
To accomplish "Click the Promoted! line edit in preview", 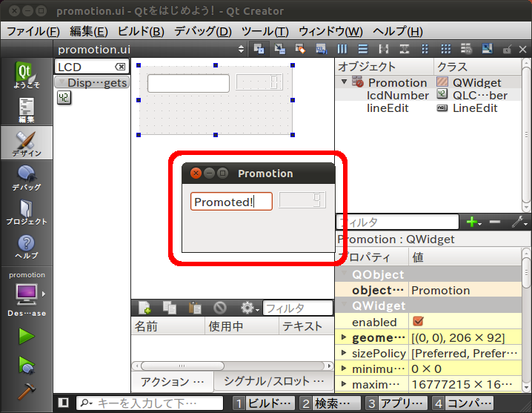I will click(x=230, y=202).
